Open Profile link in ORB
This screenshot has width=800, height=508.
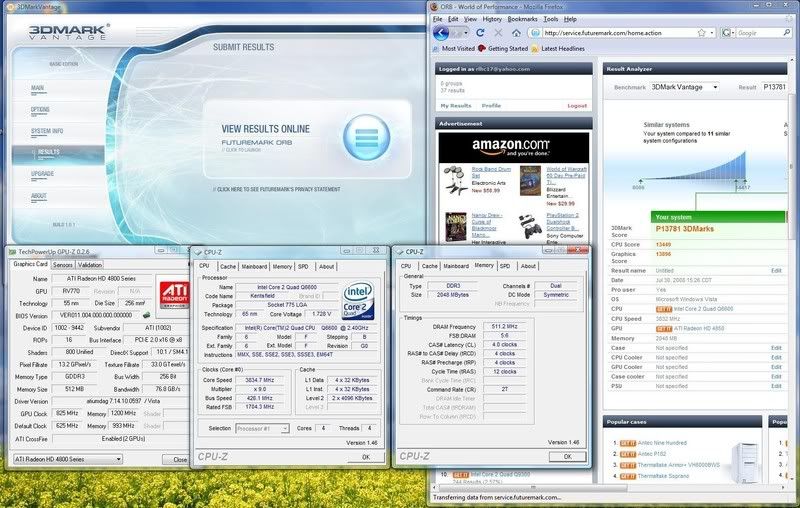click(491, 106)
